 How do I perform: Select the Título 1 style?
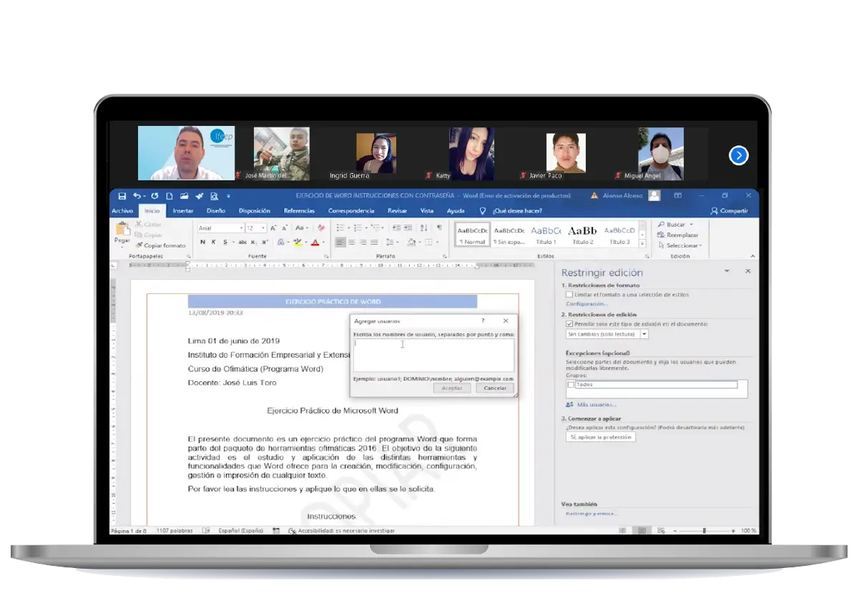pyautogui.click(x=546, y=235)
